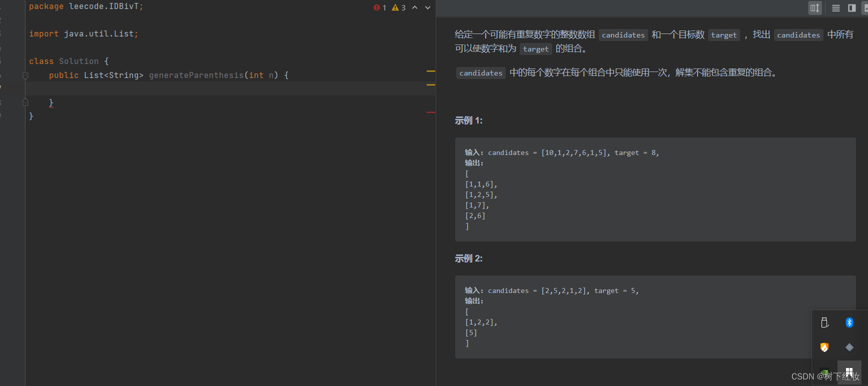
Task: Click the white four-squares tray icon
Action: (x=850, y=372)
